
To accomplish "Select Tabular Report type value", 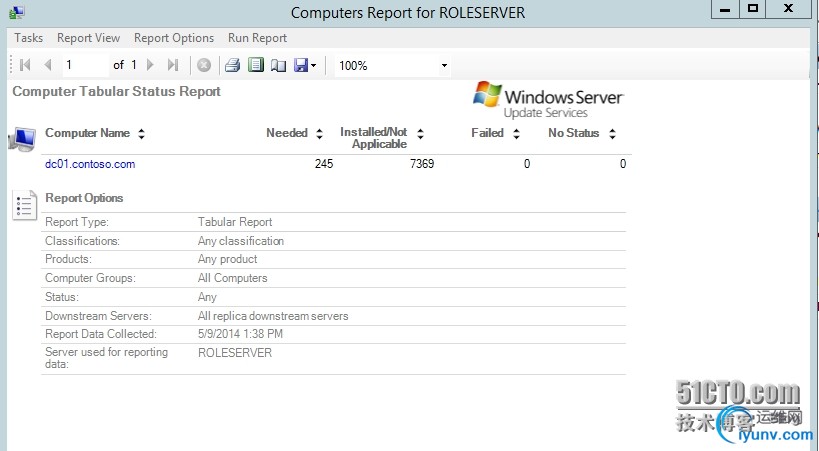I will (235, 222).
